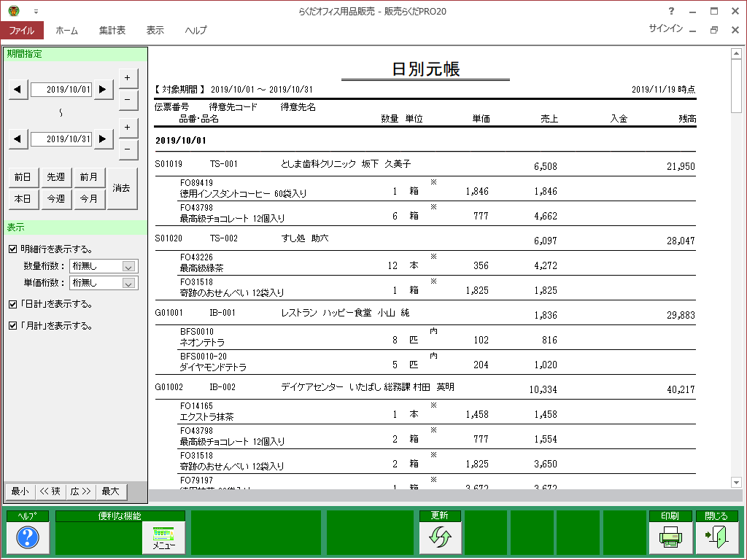Open the quick access toolbar customize arrow
The height and width of the screenshot is (560, 747).
click(x=36, y=12)
